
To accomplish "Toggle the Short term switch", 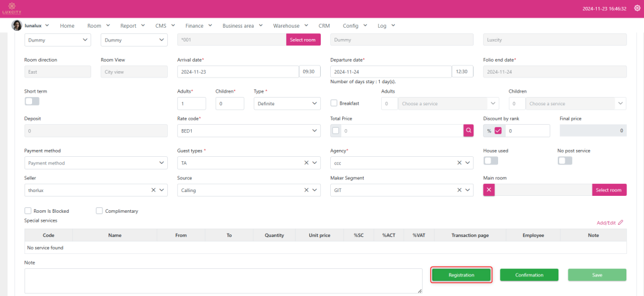I will click(31, 101).
